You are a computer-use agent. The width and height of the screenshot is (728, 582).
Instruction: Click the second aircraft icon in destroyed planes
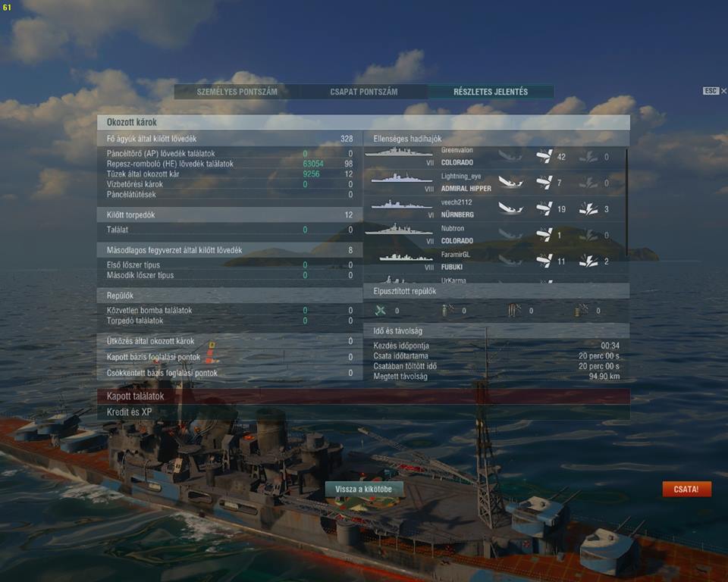447,311
